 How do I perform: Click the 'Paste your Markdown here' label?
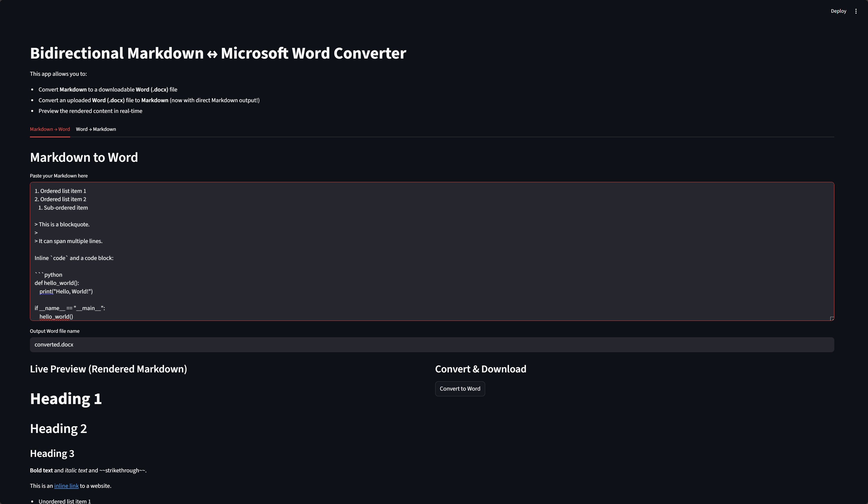pos(59,175)
